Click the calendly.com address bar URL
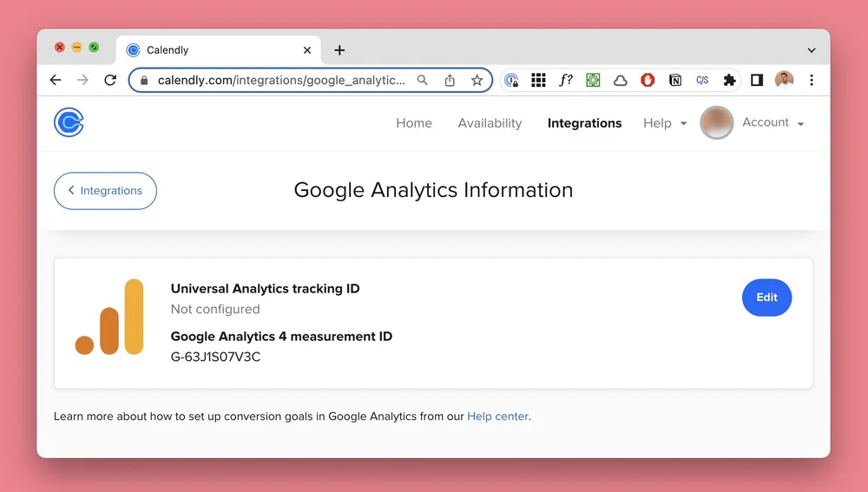 [x=281, y=80]
